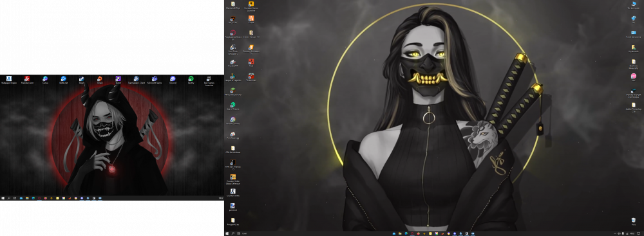Open the Farming Simulator shortcut
The width and height of the screenshot is (644, 236).
(251, 50)
